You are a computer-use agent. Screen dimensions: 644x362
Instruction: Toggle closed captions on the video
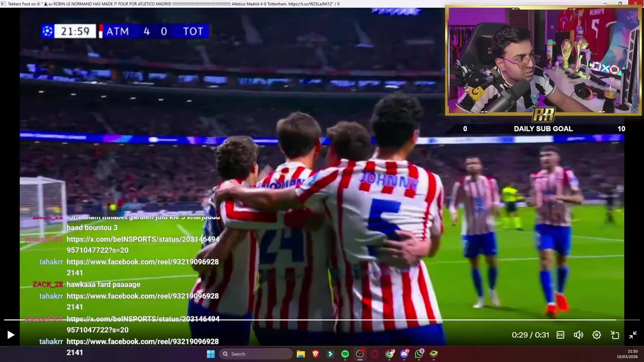pyautogui.click(x=560, y=335)
